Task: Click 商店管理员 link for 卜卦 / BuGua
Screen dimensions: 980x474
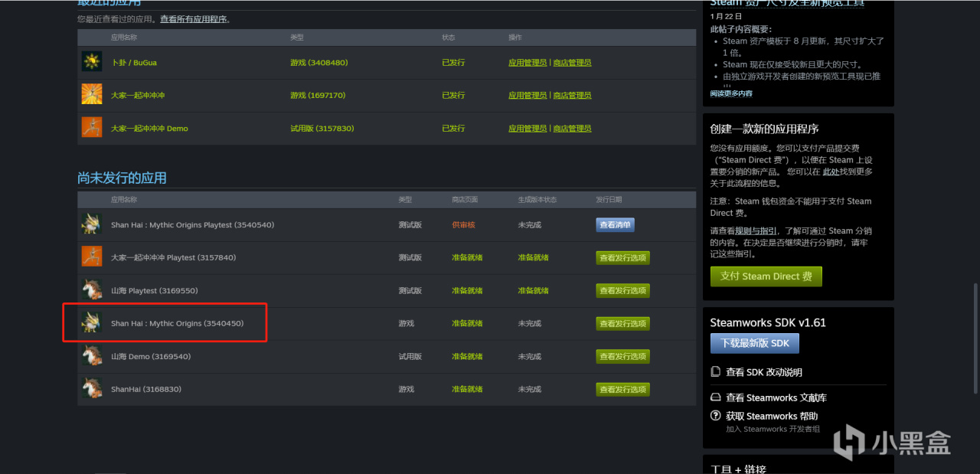Action: pyautogui.click(x=573, y=63)
